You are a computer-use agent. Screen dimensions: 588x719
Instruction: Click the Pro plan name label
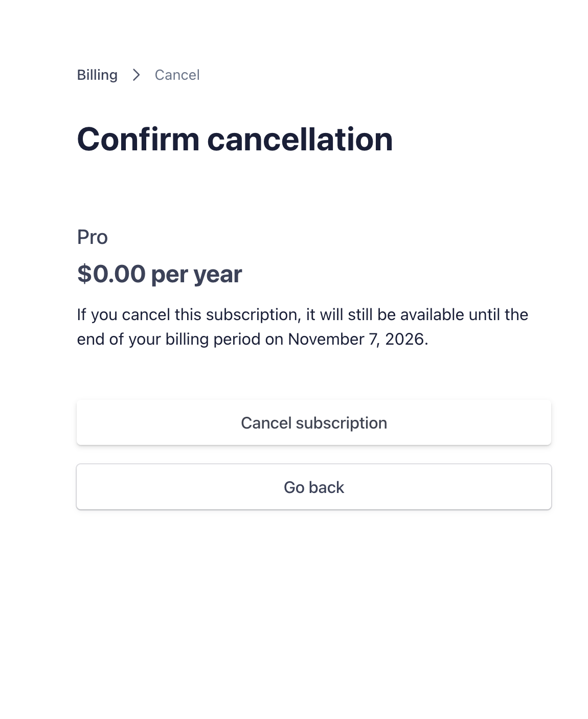93,237
